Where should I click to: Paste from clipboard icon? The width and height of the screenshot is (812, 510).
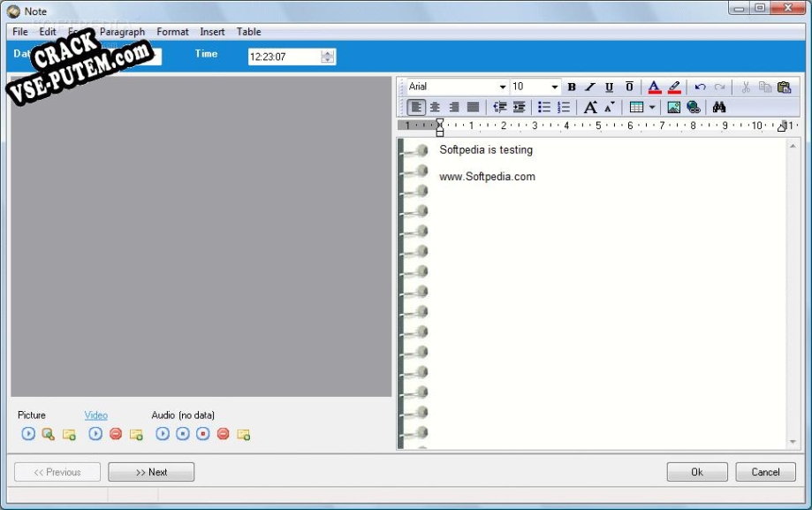pos(784,87)
